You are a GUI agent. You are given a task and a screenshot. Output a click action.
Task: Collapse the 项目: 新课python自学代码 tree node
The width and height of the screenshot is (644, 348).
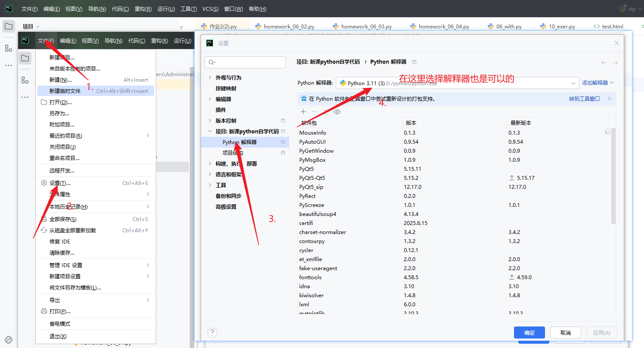pos(210,131)
